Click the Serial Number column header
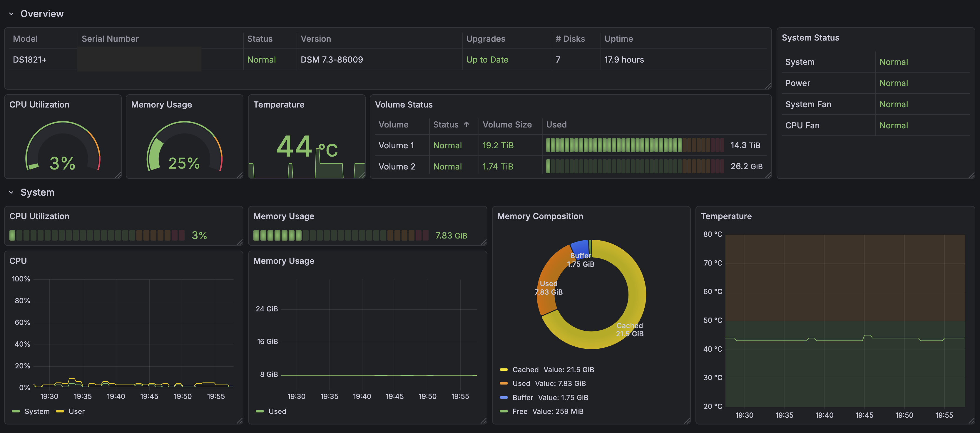Screen dimensions: 980x433 (110, 39)
